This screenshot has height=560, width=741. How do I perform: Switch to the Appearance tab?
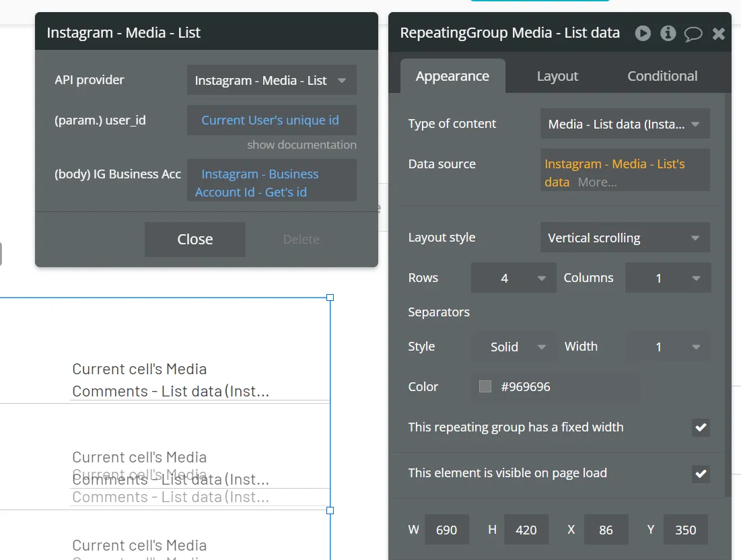[x=452, y=76]
